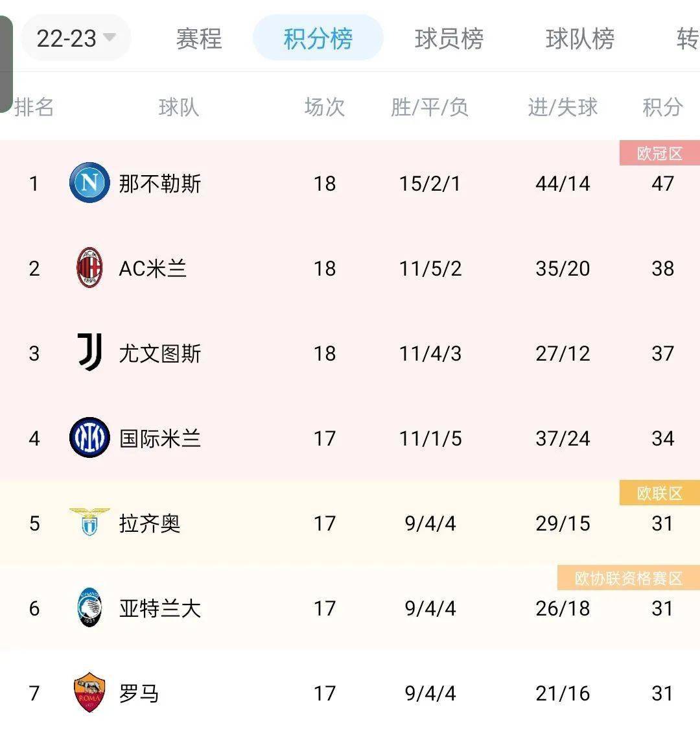Click the 进/失球 column header
Screen dimensions: 700x742
click(x=563, y=107)
